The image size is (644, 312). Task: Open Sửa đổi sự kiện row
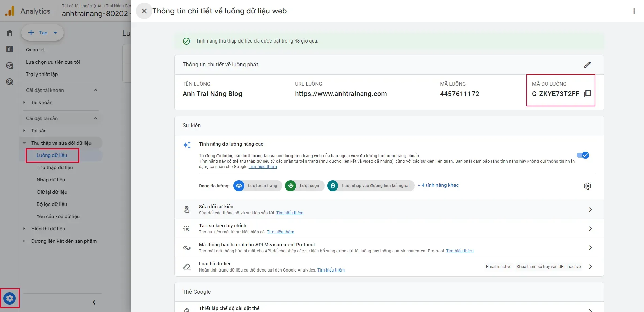389,210
